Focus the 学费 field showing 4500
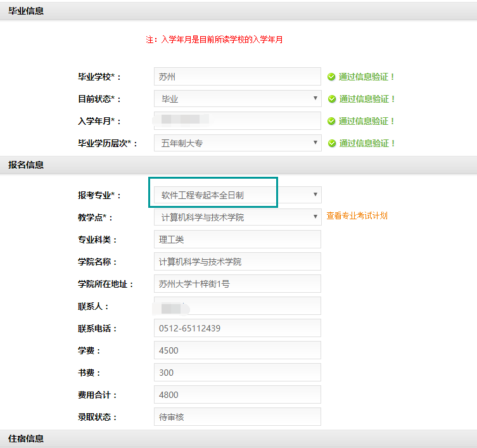The height and width of the screenshot is (448, 477). pyautogui.click(x=237, y=350)
